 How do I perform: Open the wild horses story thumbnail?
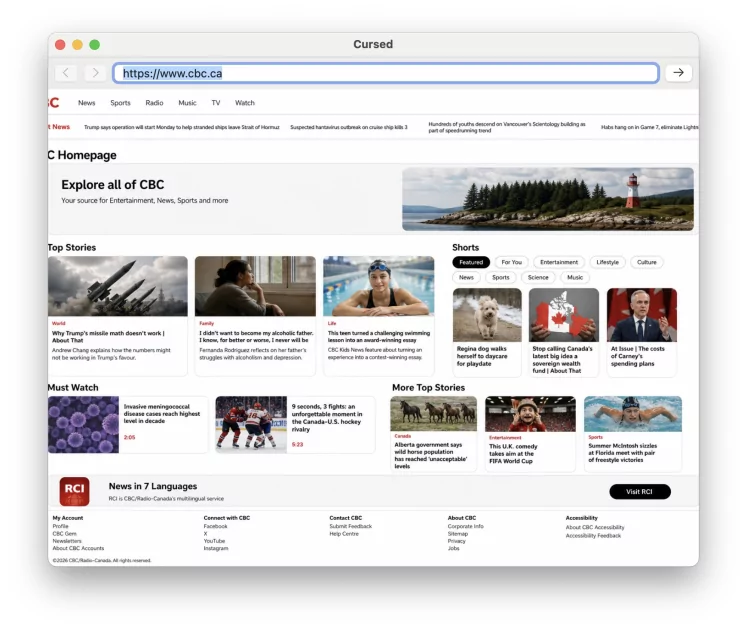[x=434, y=414]
